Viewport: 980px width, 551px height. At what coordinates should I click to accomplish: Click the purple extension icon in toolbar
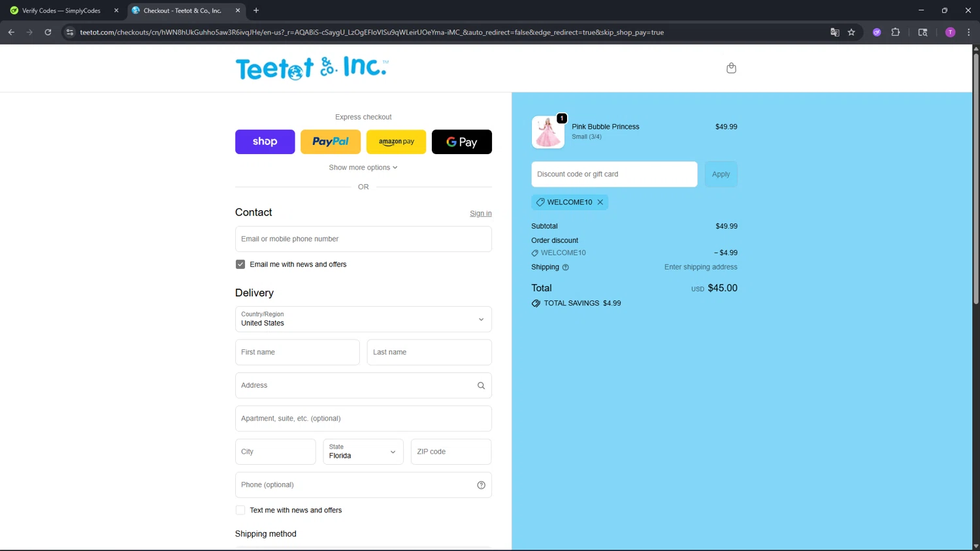[877, 32]
